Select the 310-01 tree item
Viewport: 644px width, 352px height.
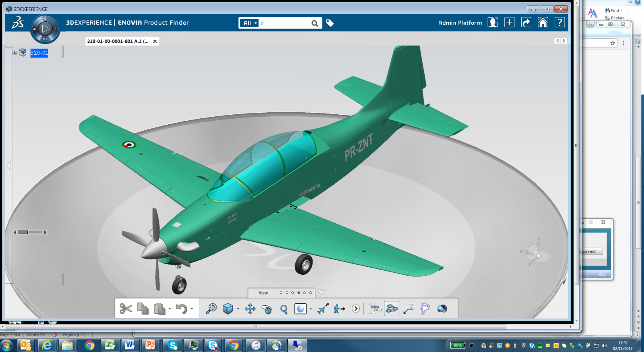(39, 53)
